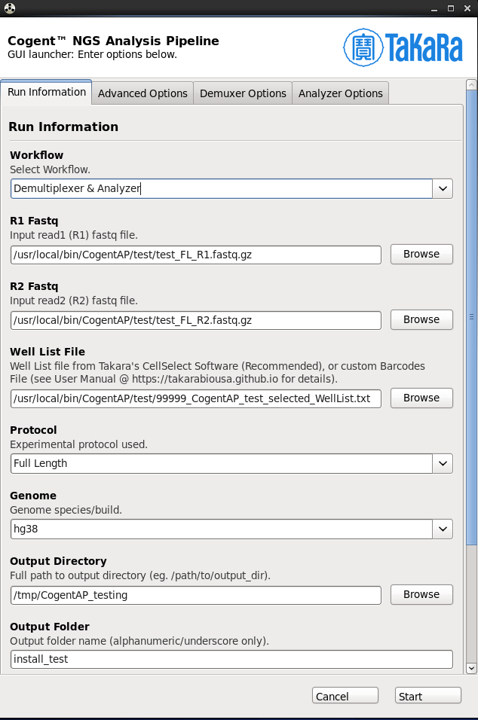Click the Takara logo
This screenshot has height=720, width=478.
[x=403, y=47]
